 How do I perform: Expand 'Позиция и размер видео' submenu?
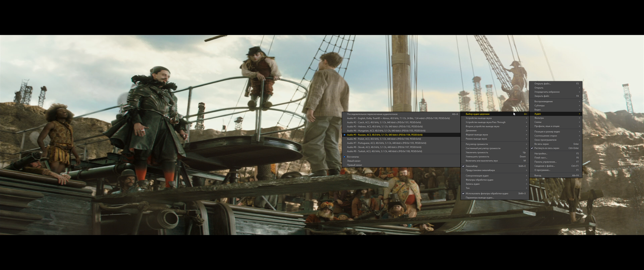point(555,132)
